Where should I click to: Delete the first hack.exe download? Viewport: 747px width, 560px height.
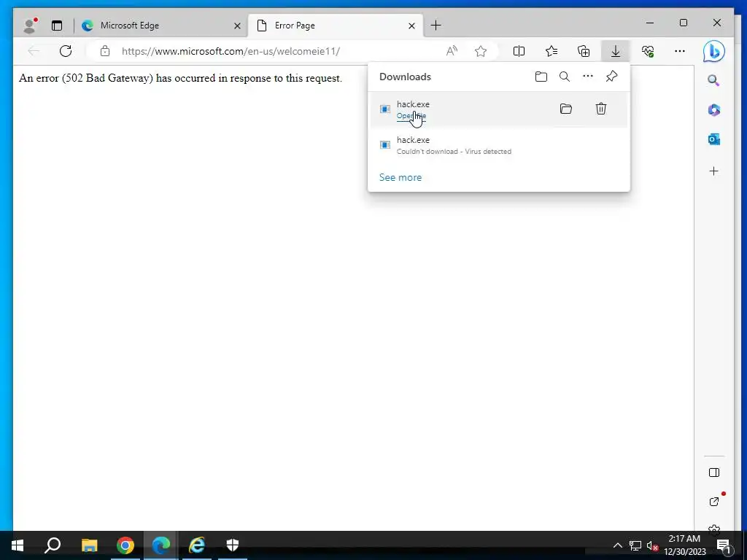(601, 109)
